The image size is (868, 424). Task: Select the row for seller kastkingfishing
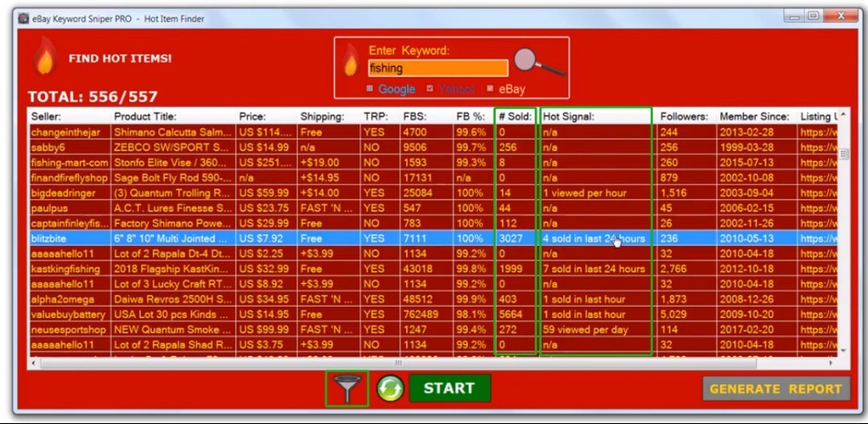click(x=433, y=268)
